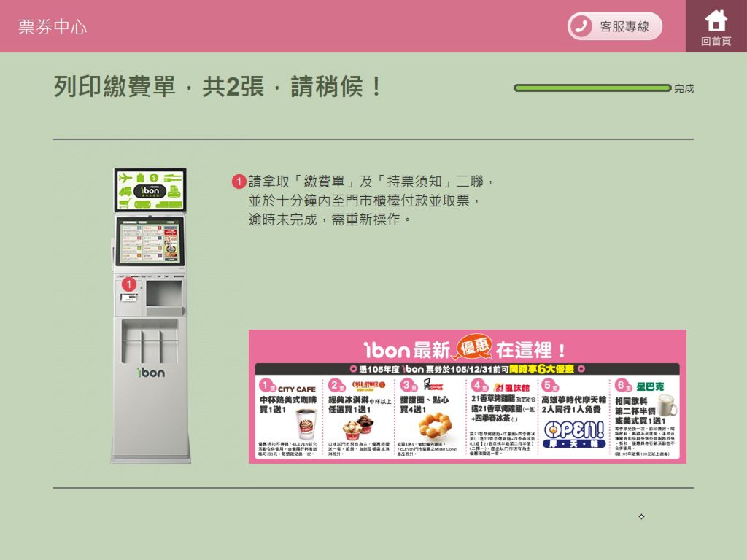The height and width of the screenshot is (560, 747).
Task: Select the ibon kiosk machine image
Action: pyautogui.click(x=150, y=315)
